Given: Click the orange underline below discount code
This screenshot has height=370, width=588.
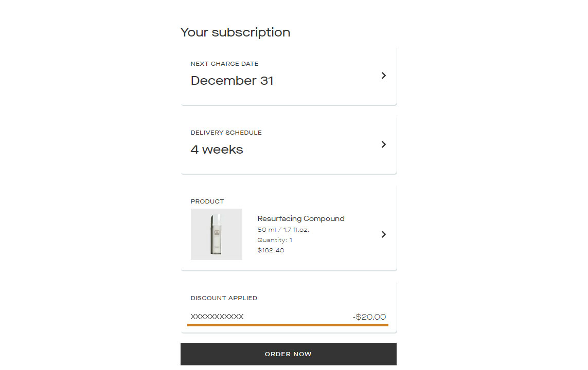Looking at the screenshot, I should click(x=288, y=325).
